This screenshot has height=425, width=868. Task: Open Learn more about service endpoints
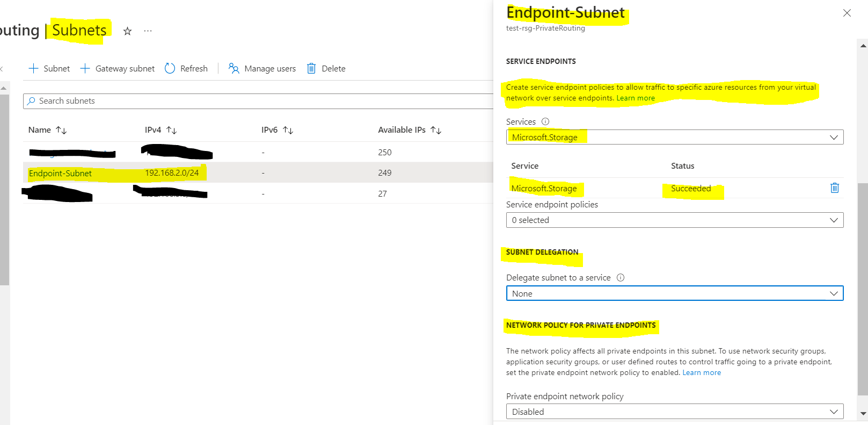tap(636, 98)
